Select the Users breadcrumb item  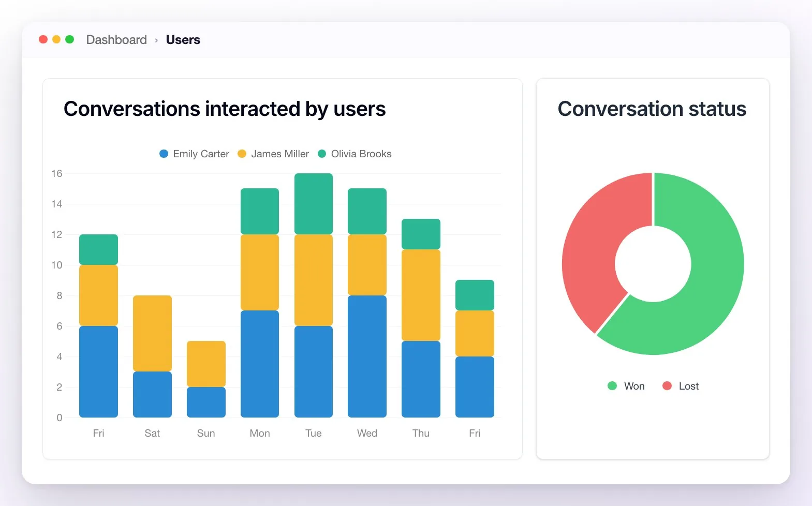pyautogui.click(x=183, y=40)
